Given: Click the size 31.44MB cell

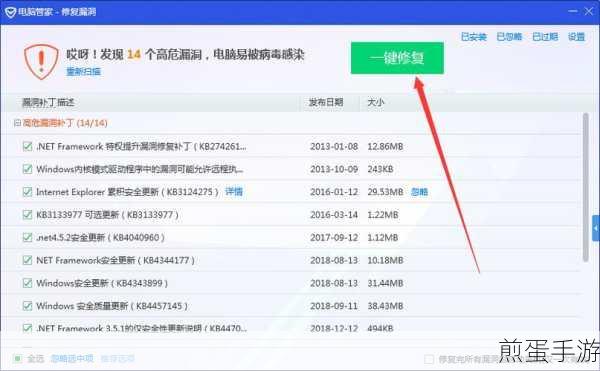Looking at the screenshot, I should [385, 283].
